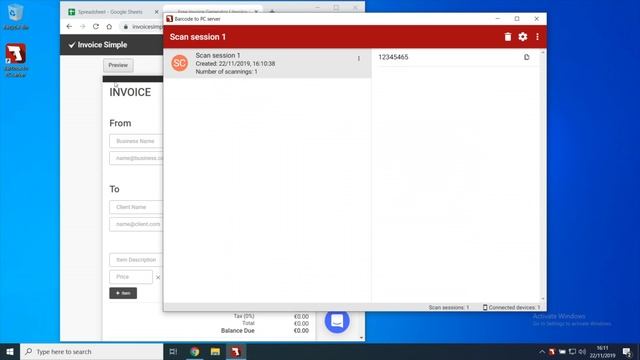640x360 pixels.
Task: Select Barcode to PC server desktop shortcut
Action: [x=16, y=60]
